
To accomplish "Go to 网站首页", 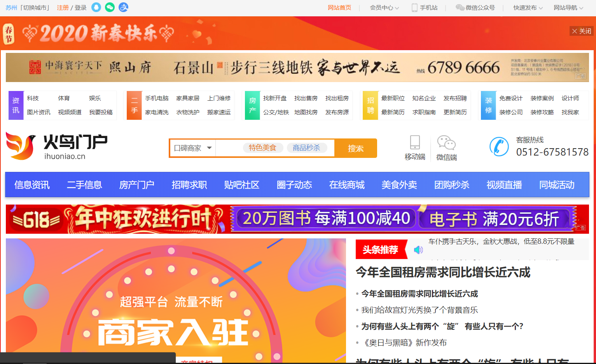I will pyautogui.click(x=339, y=8).
